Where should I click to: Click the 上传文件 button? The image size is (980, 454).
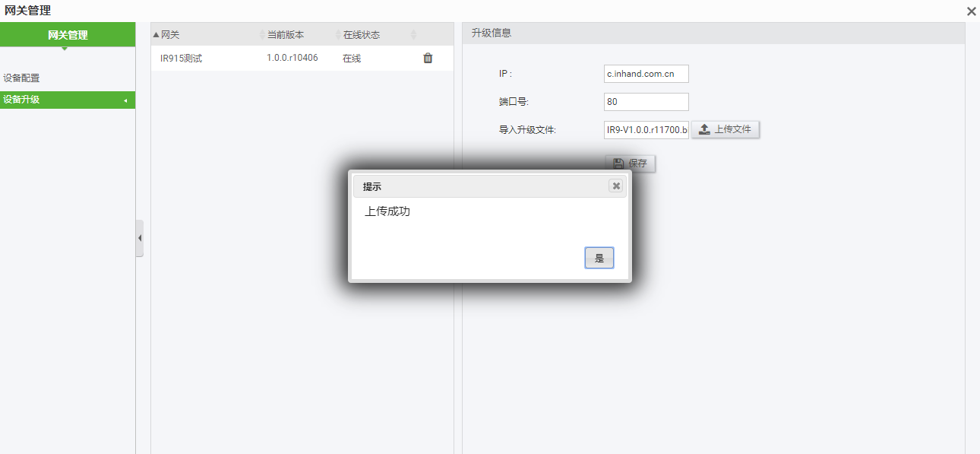(x=725, y=129)
